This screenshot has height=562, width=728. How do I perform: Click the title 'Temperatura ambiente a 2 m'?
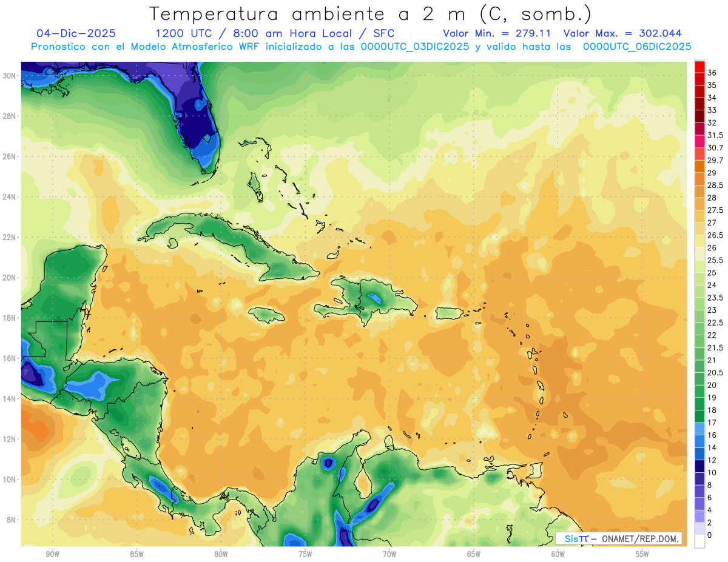[309, 13]
